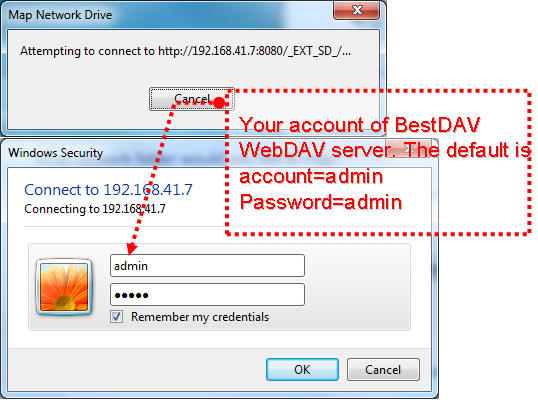Focus the masked password field
538x400 pixels.
[207, 295]
